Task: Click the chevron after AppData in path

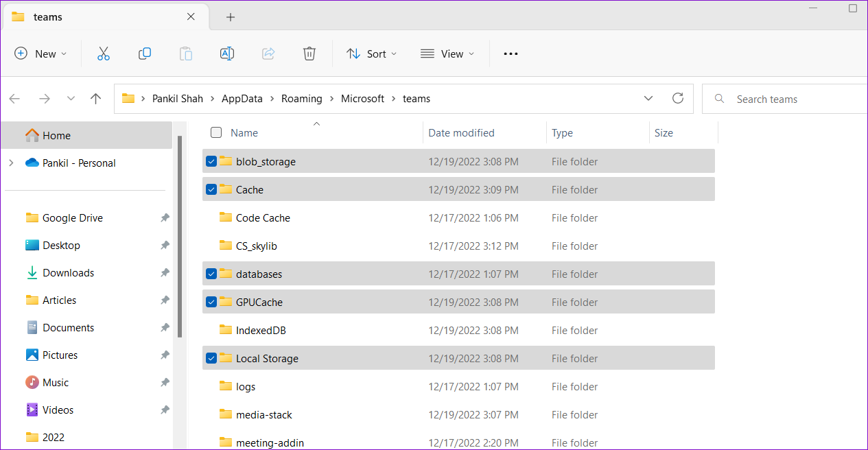Action: tap(272, 99)
